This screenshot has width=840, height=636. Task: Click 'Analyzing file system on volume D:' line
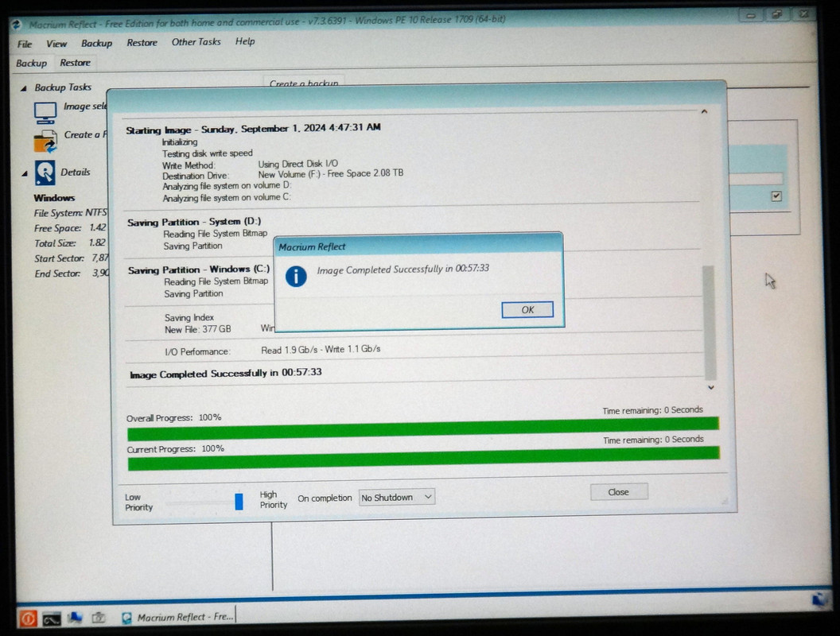click(227, 186)
